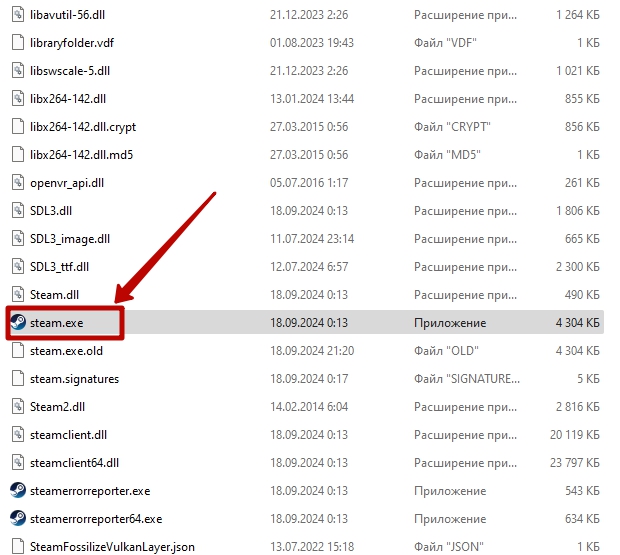Select the file name libx264-142.dll
620x555 pixels.
68,99
